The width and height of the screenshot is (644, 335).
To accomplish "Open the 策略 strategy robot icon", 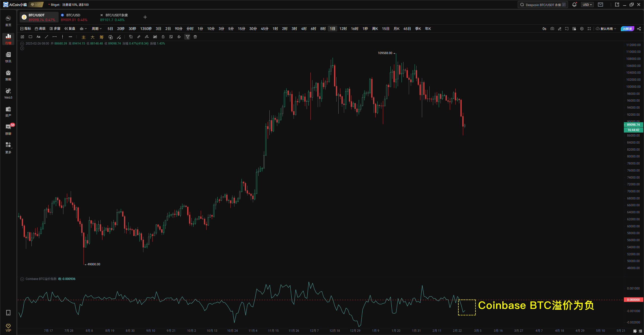I will (x=8, y=75).
